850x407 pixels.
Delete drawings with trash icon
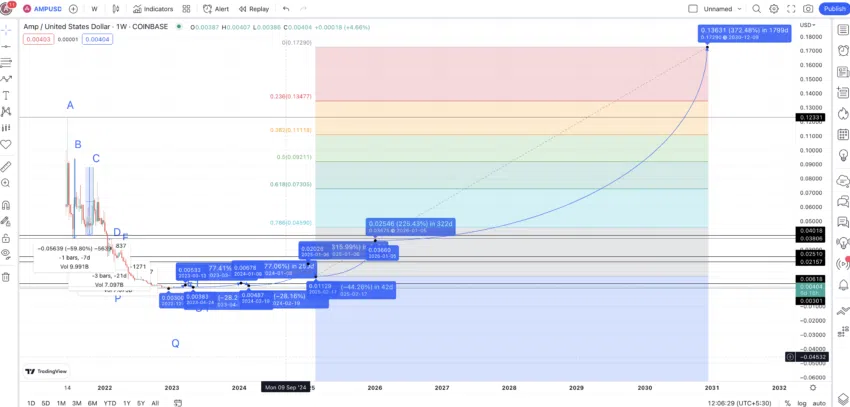coord(6,277)
